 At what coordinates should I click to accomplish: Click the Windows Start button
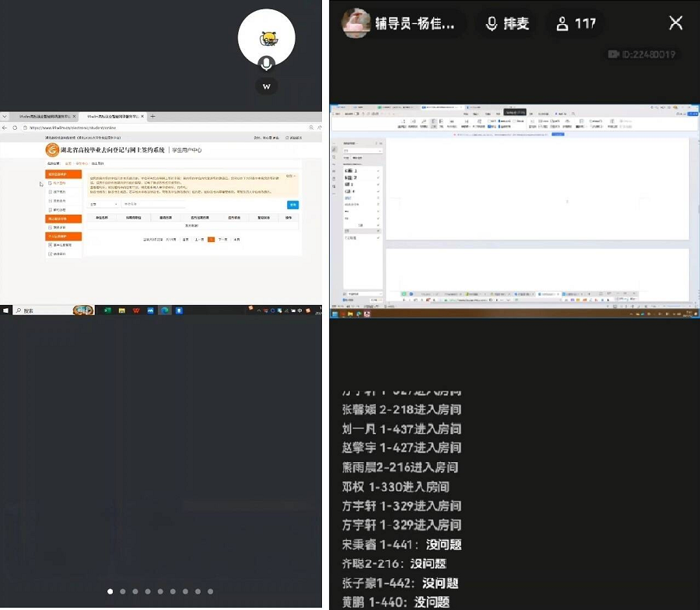[5, 309]
